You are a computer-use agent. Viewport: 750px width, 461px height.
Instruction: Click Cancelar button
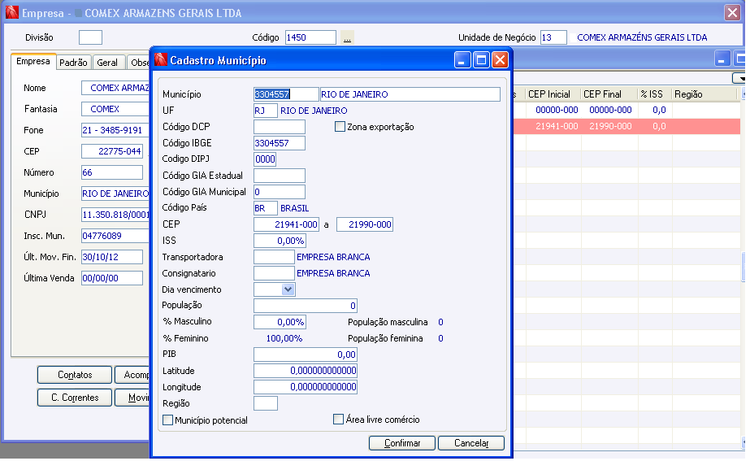pyautogui.click(x=471, y=443)
